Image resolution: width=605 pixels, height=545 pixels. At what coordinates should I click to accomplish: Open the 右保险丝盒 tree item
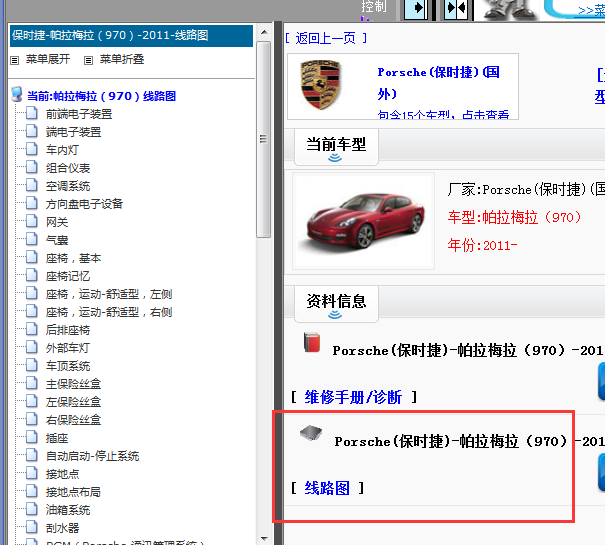[x=73, y=420]
